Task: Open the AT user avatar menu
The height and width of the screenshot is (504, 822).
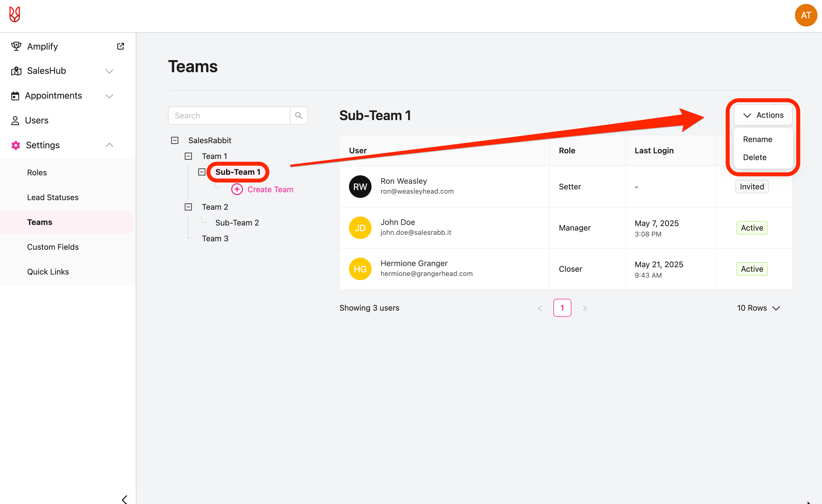Action: click(805, 15)
